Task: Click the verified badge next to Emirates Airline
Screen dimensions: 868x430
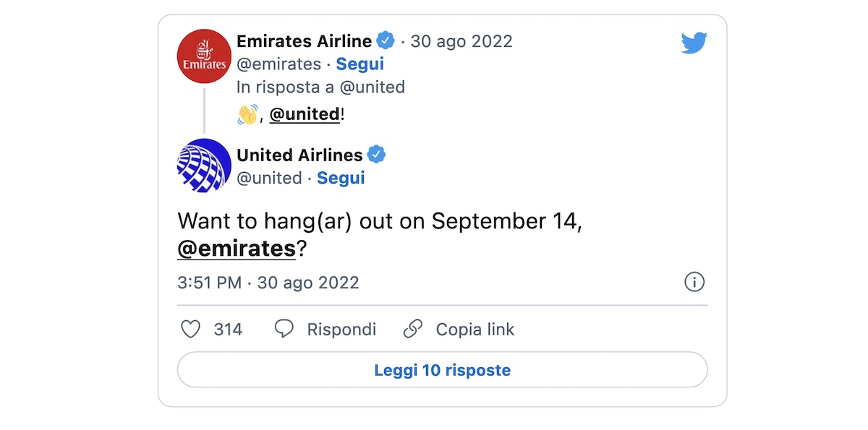Action: pyautogui.click(x=387, y=41)
